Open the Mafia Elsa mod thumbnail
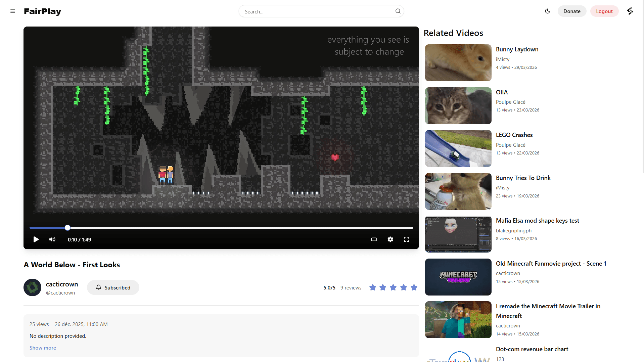Screen dimensions: 644x362 coord(458,234)
